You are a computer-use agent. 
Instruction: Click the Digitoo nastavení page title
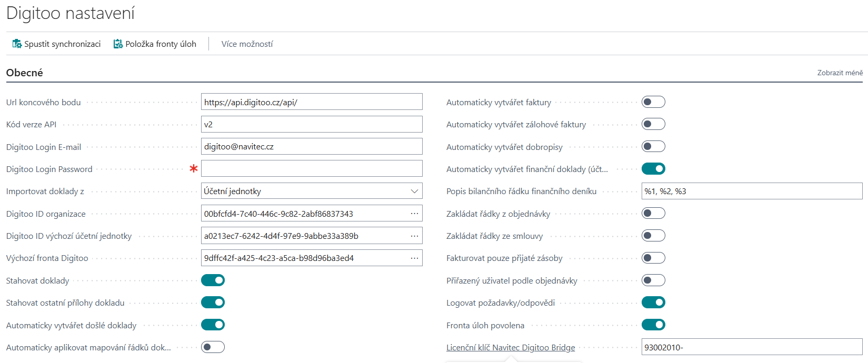[x=71, y=13]
